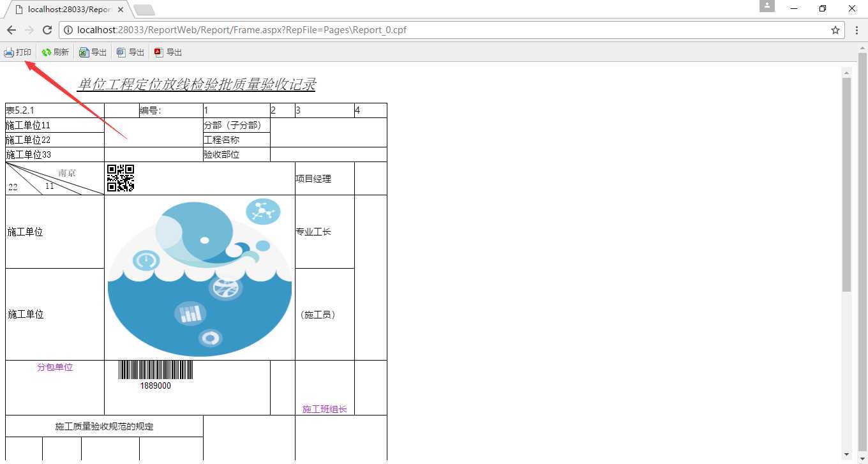868x464 pixels.
Task: Click cell 项目经理
Action: 325,179
